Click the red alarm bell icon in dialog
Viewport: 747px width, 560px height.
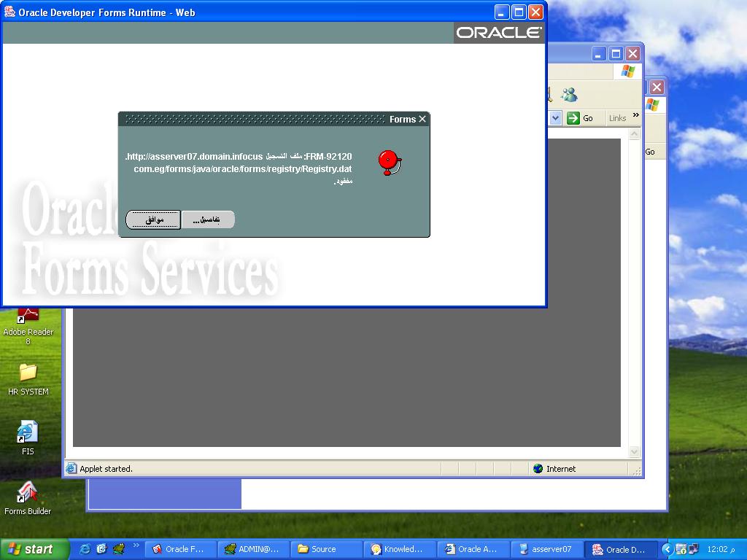point(390,163)
